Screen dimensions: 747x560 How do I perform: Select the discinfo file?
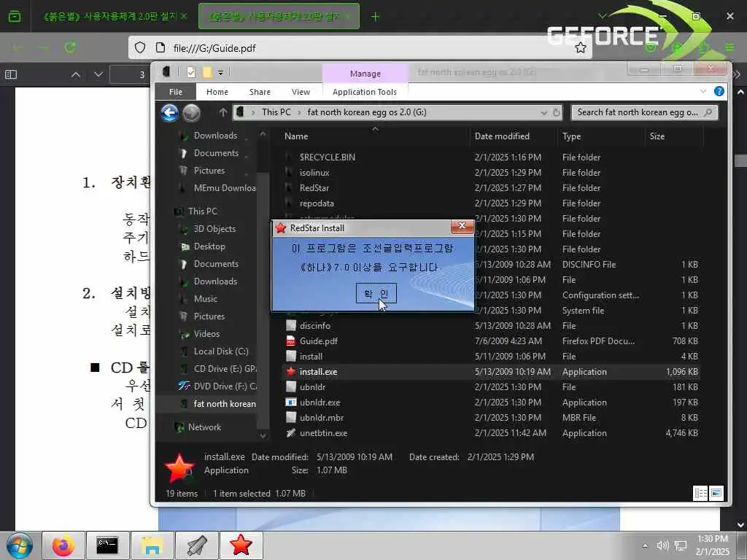[x=314, y=326]
